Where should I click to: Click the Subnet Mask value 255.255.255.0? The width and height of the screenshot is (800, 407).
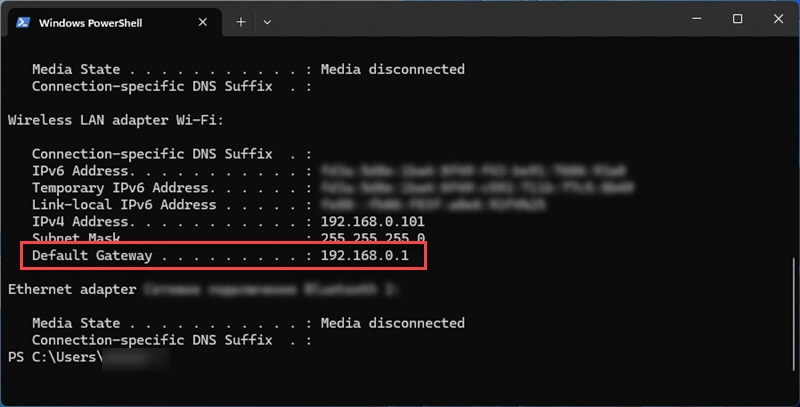coord(372,238)
